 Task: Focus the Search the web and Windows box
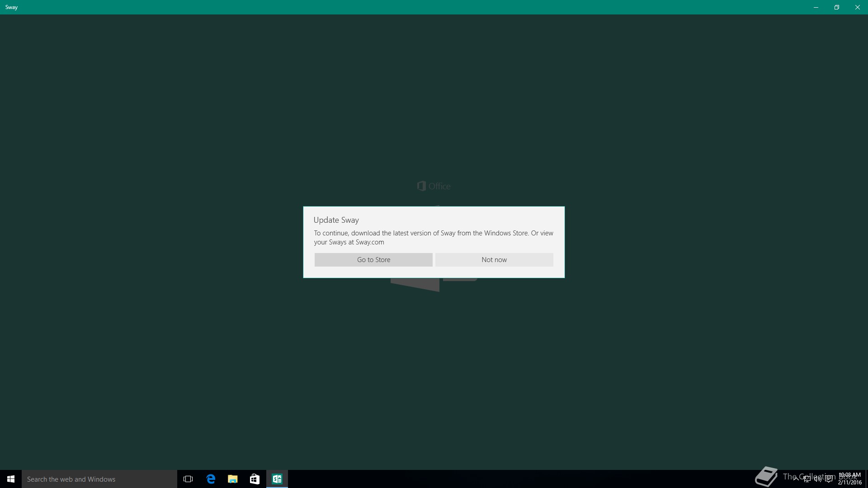click(99, 479)
